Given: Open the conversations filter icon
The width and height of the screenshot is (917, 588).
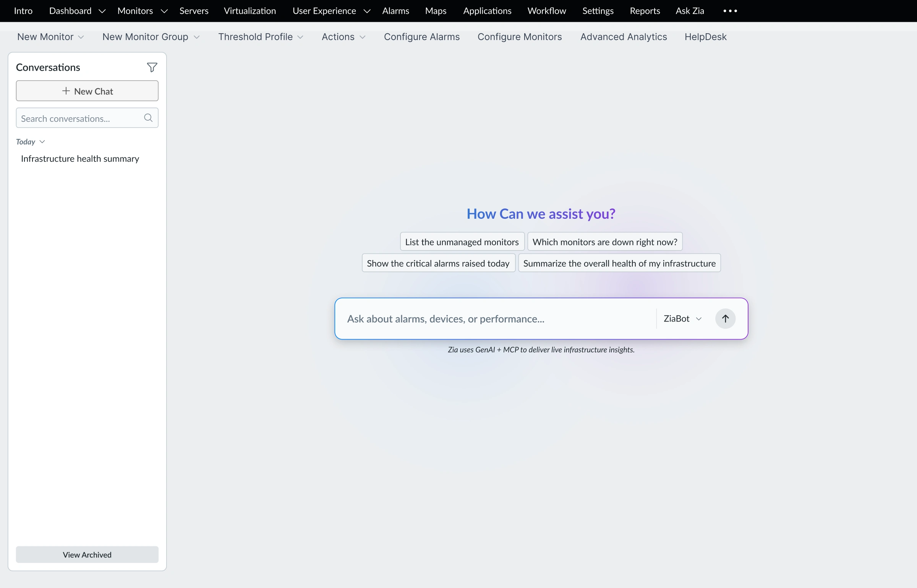Looking at the screenshot, I should click(x=152, y=68).
